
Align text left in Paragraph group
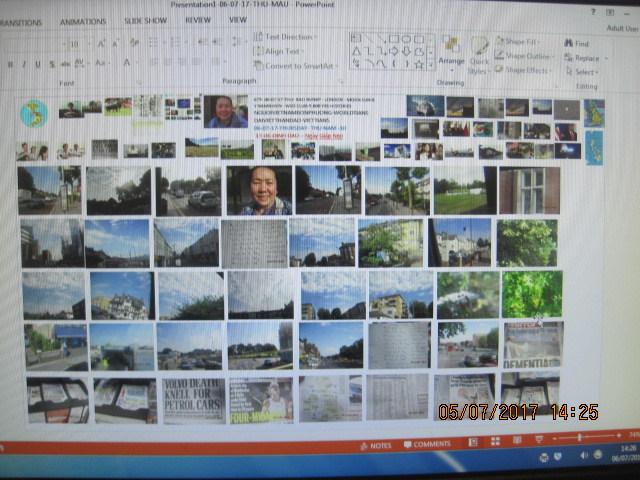(153, 62)
